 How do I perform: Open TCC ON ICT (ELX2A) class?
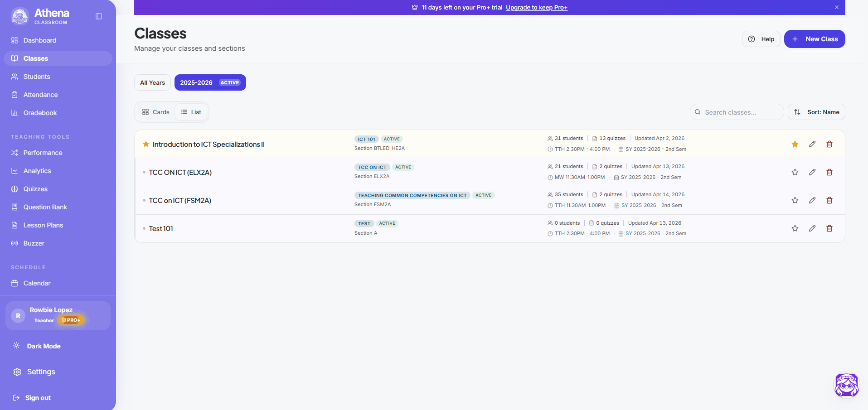pos(180,172)
